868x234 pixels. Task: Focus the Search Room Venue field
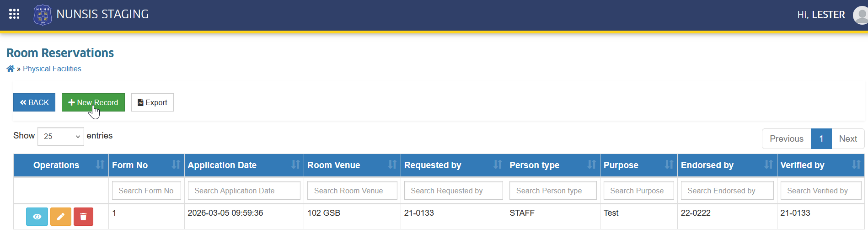(x=352, y=191)
